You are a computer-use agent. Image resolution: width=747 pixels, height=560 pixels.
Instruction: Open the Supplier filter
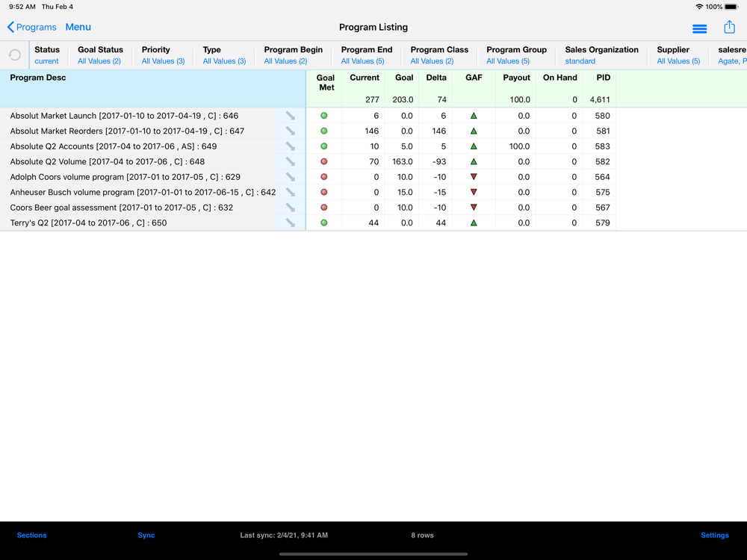tap(678, 55)
